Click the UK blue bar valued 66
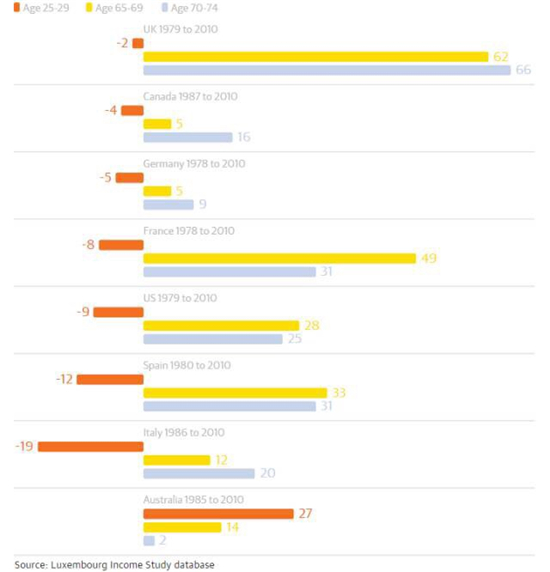This screenshot has height=572, width=550. [327, 70]
